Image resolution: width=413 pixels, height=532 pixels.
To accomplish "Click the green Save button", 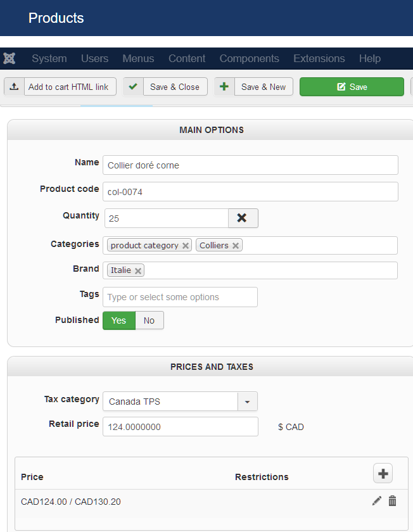I will pyautogui.click(x=352, y=87).
